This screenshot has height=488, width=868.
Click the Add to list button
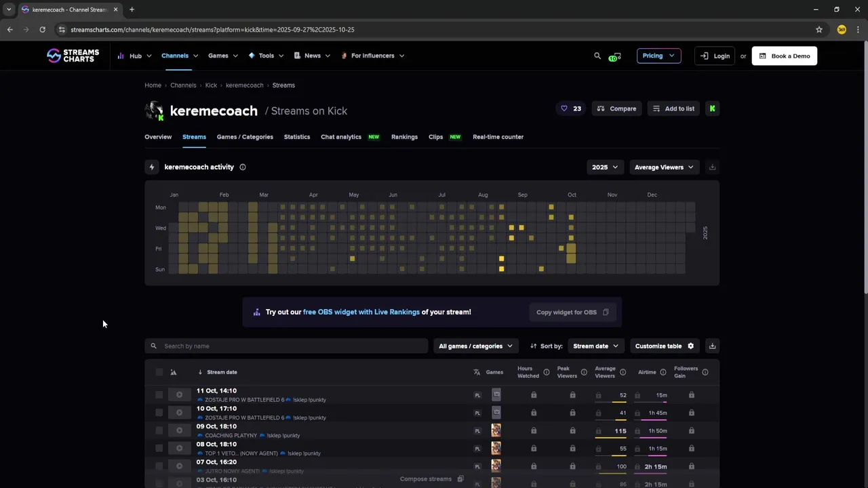(x=673, y=108)
